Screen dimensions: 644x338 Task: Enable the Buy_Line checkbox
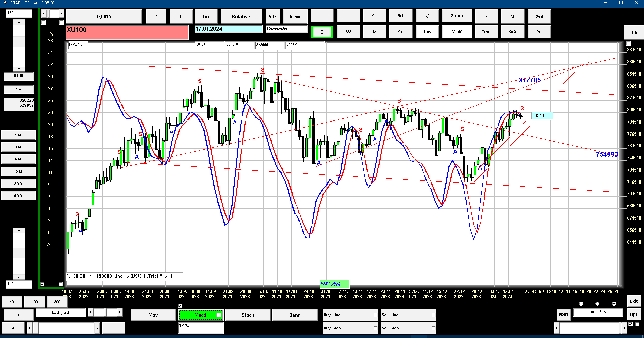[x=375, y=315]
